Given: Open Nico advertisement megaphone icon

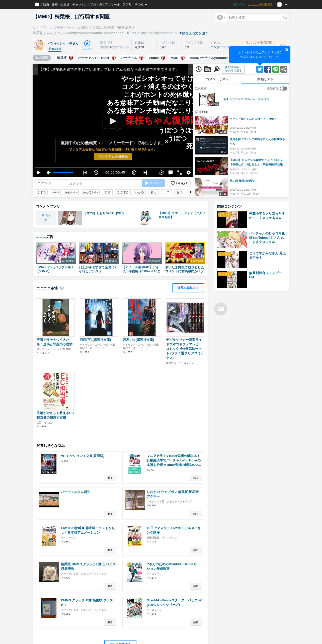Looking at the screenshot, I should (216, 69).
